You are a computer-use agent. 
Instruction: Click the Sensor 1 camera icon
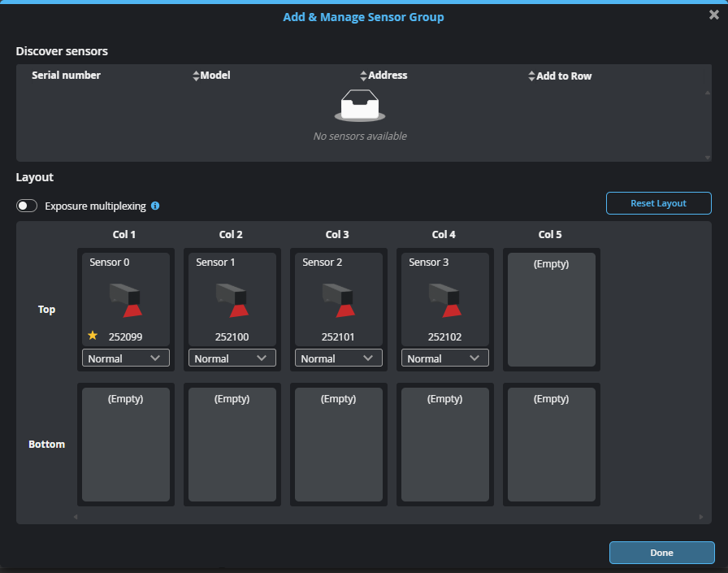point(232,299)
